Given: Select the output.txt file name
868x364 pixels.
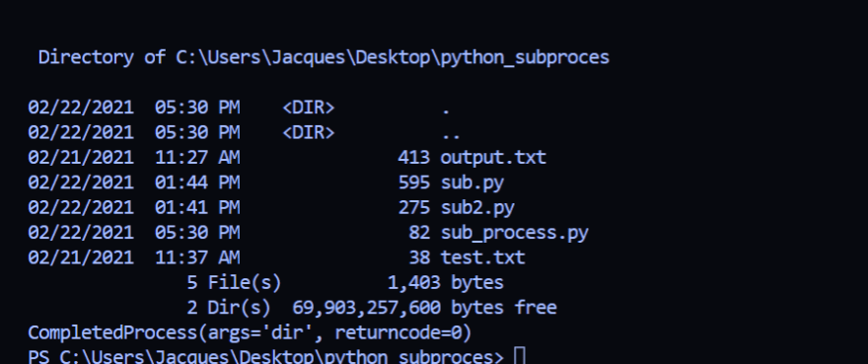Looking at the screenshot, I should click(493, 158).
